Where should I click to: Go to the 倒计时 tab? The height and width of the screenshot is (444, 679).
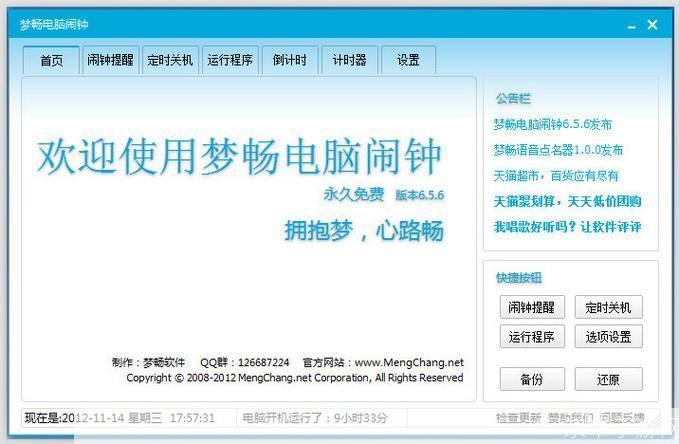[290, 60]
